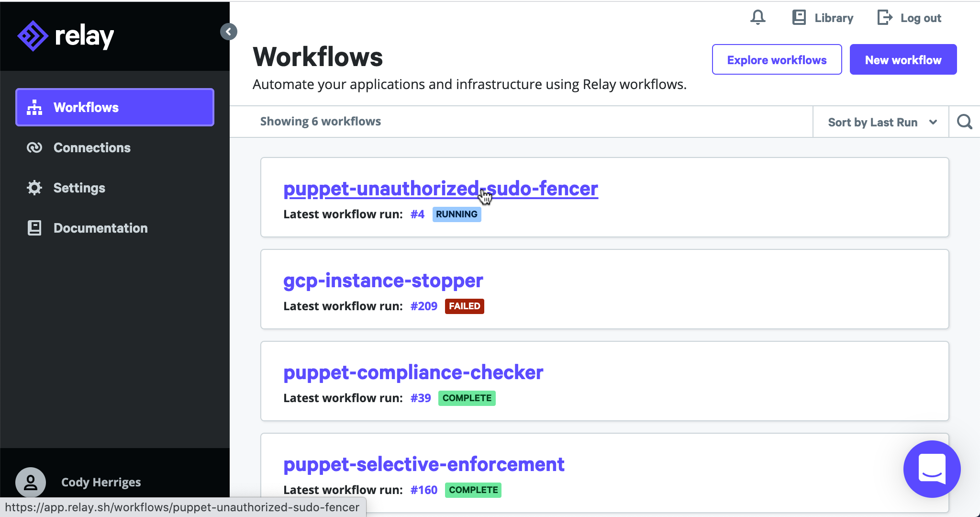
Task: Click the Log out icon
Action: [885, 18]
